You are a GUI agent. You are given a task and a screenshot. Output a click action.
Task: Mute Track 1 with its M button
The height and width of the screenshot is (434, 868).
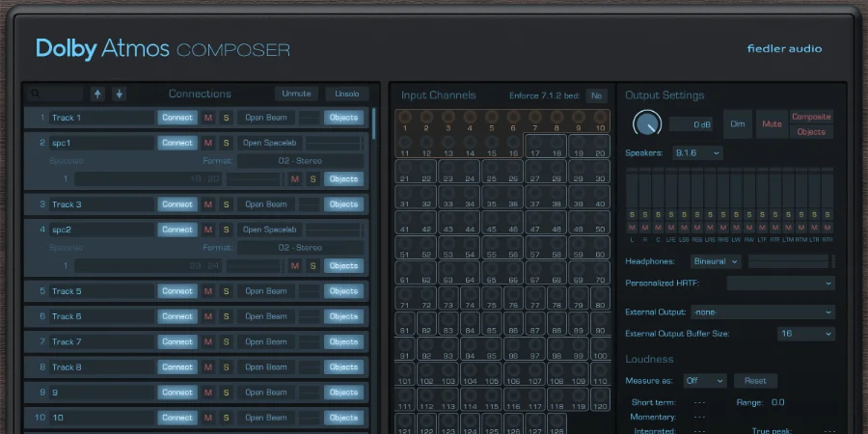[x=208, y=118]
